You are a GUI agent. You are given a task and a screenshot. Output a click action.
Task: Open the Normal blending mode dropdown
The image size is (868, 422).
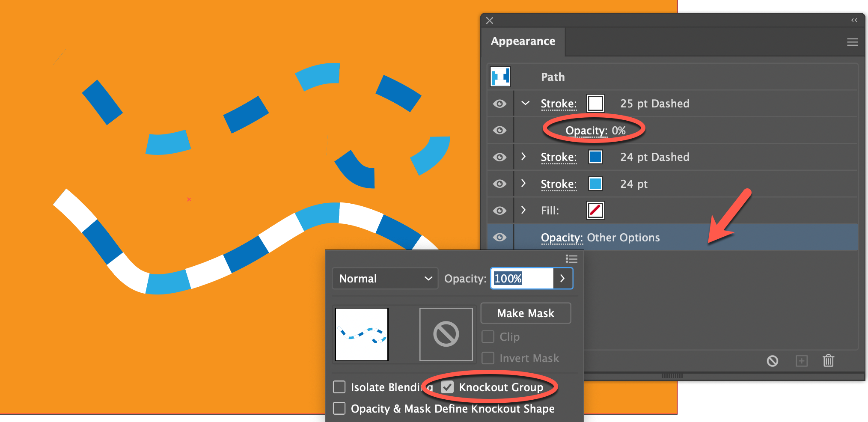[384, 278]
